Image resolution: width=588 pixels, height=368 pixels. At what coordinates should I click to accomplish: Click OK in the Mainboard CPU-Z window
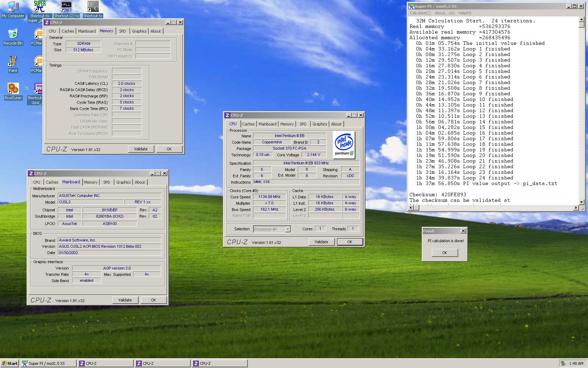(x=153, y=300)
